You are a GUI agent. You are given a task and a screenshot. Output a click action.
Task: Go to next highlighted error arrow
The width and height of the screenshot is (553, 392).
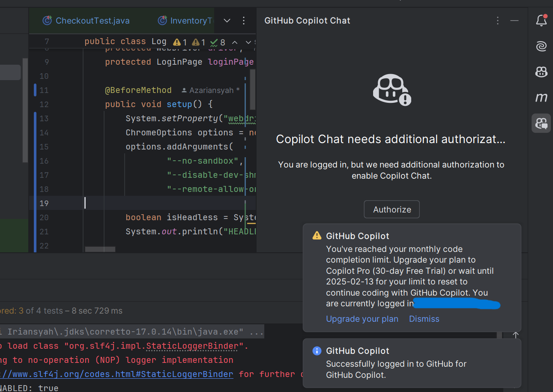248,42
